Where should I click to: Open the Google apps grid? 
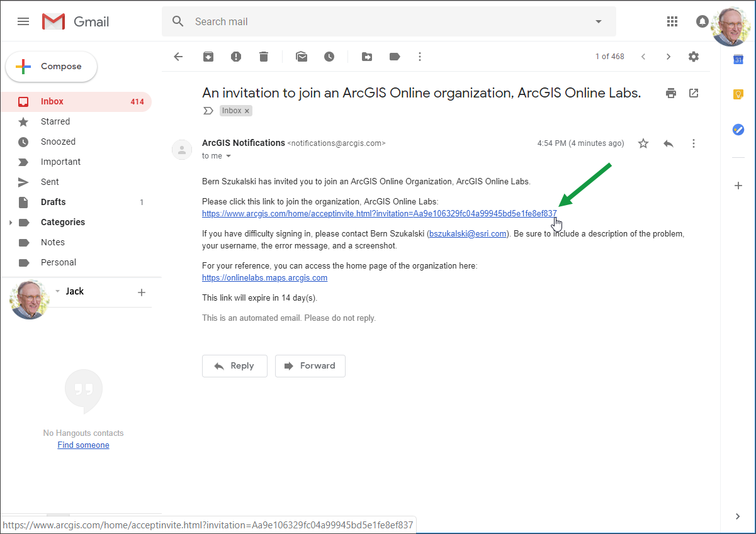coord(672,21)
